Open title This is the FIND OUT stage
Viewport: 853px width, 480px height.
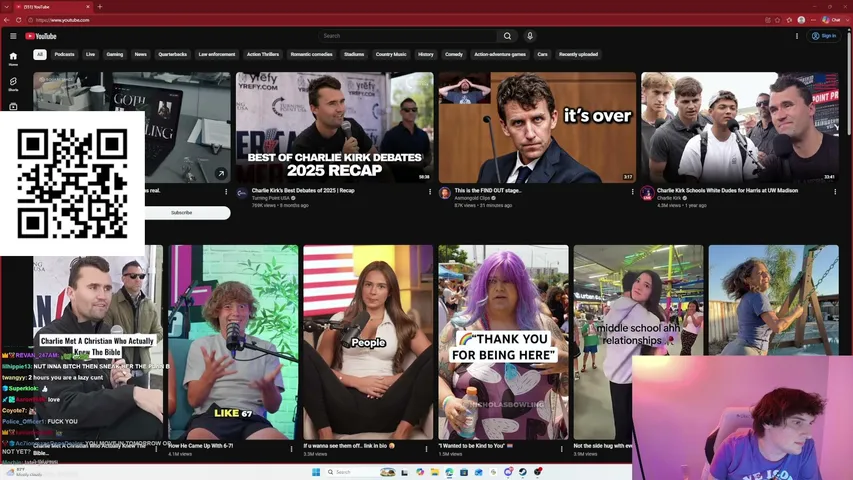487,190
